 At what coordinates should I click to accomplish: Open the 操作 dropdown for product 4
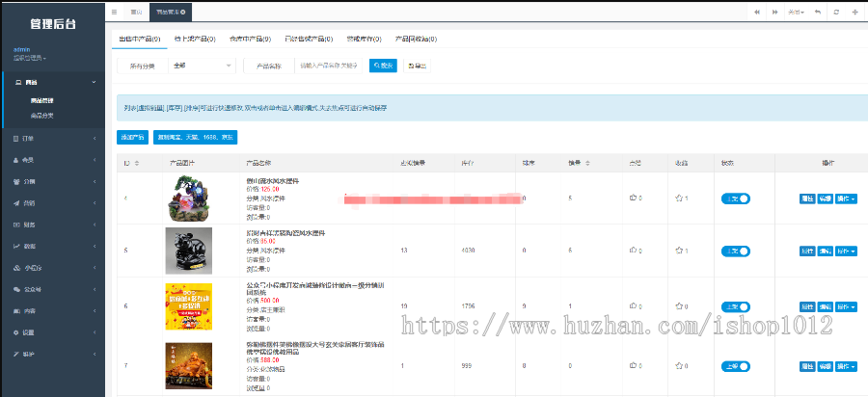pos(846,198)
